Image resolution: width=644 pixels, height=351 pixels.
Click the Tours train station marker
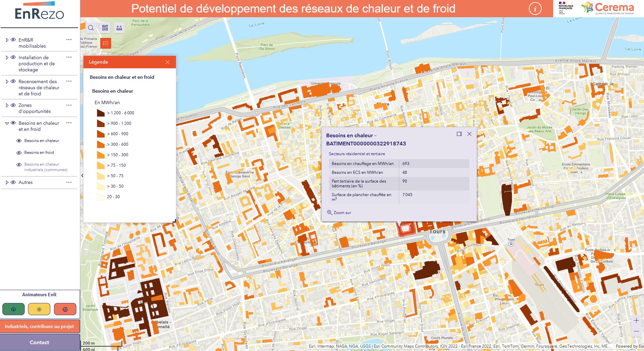click(x=511, y=243)
